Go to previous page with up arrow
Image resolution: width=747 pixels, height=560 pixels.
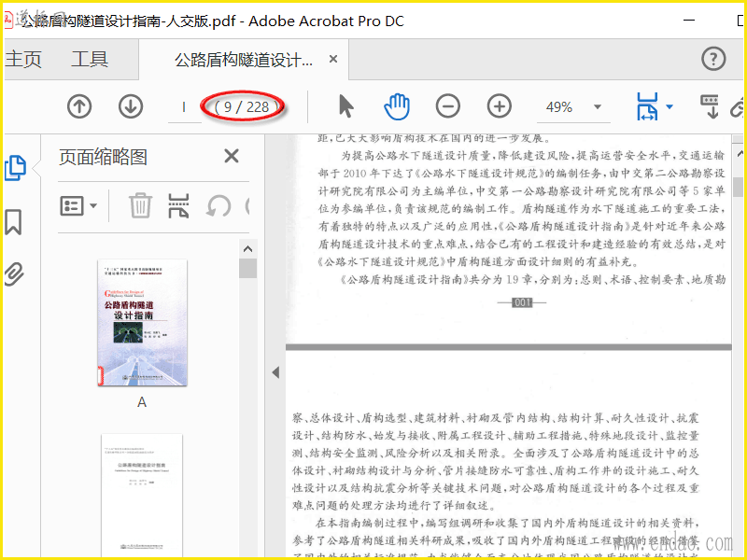(x=79, y=106)
